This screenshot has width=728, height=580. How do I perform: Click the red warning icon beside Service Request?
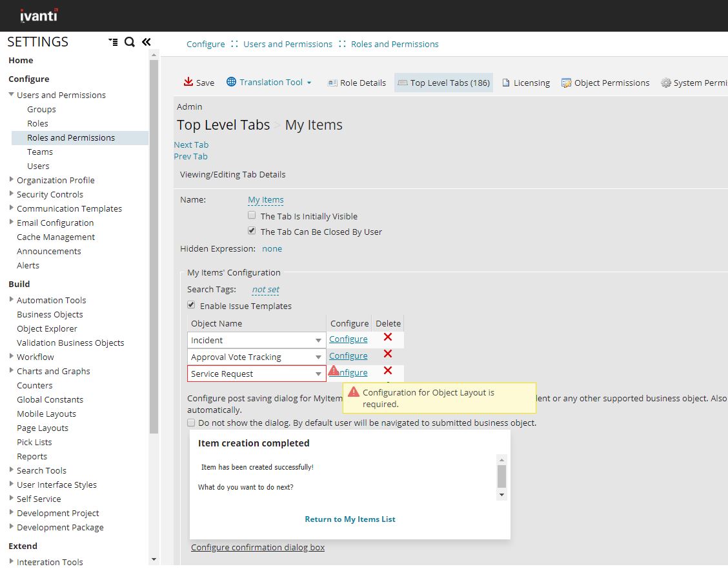point(334,371)
